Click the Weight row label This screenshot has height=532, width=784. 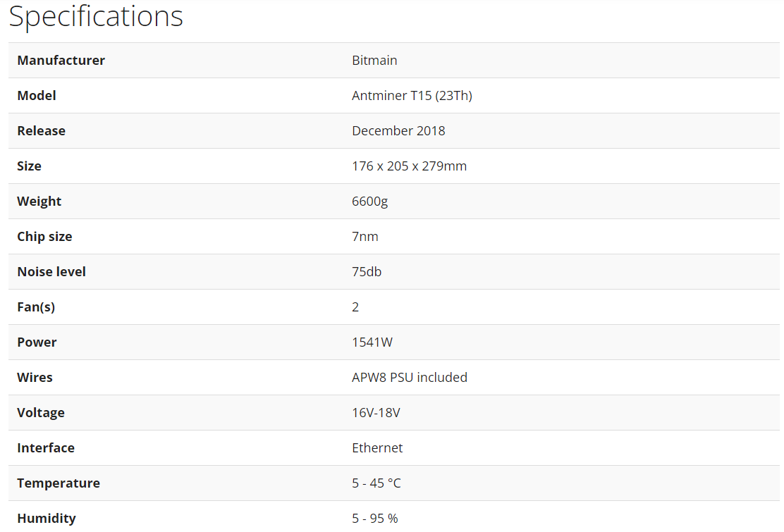(39, 202)
